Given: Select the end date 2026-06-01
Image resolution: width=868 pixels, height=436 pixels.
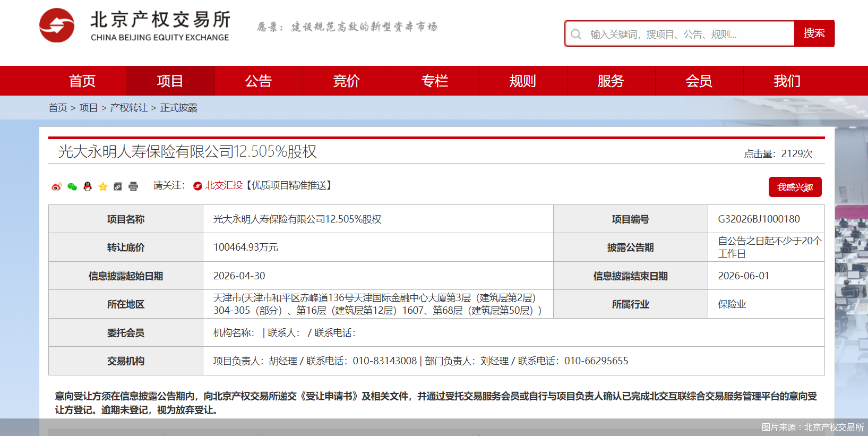Looking at the screenshot, I should [744, 276].
